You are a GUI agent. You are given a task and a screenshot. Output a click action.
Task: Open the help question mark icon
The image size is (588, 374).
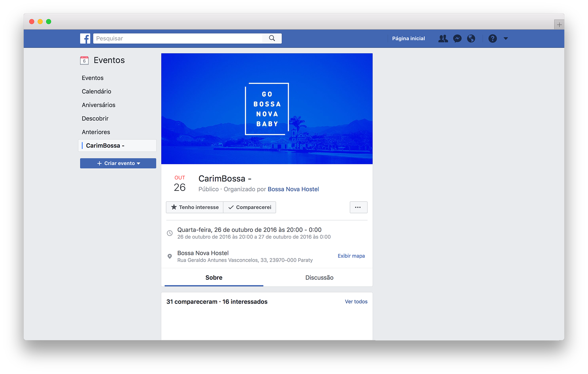492,38
